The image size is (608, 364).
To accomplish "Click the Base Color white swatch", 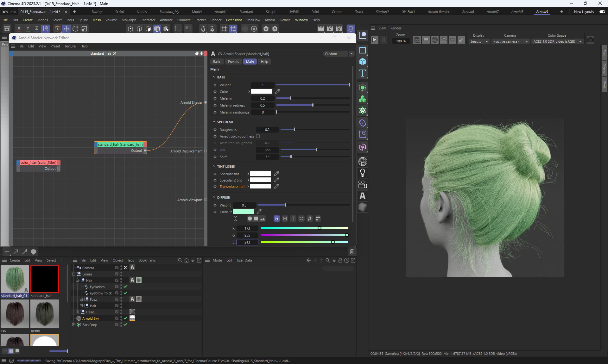I will (261, 91).
